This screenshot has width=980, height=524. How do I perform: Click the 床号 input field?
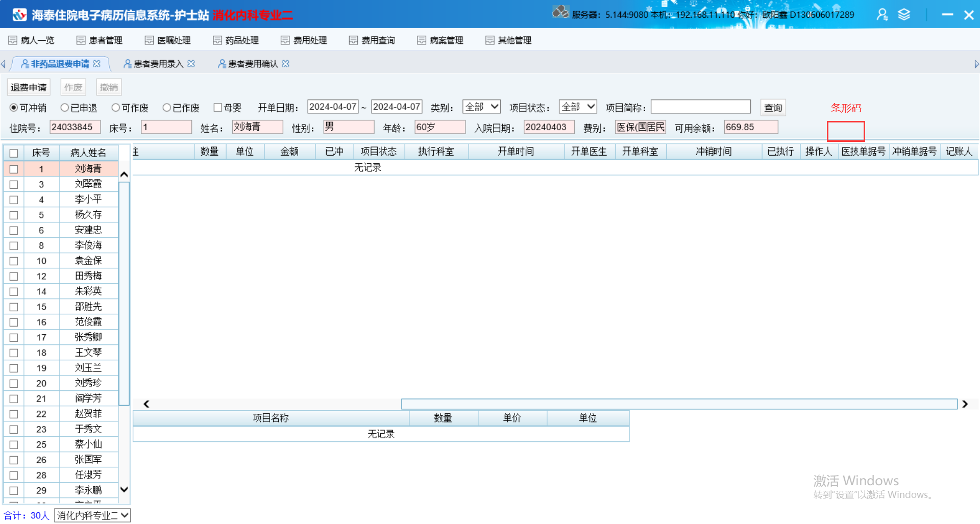(x=166, y=127)
